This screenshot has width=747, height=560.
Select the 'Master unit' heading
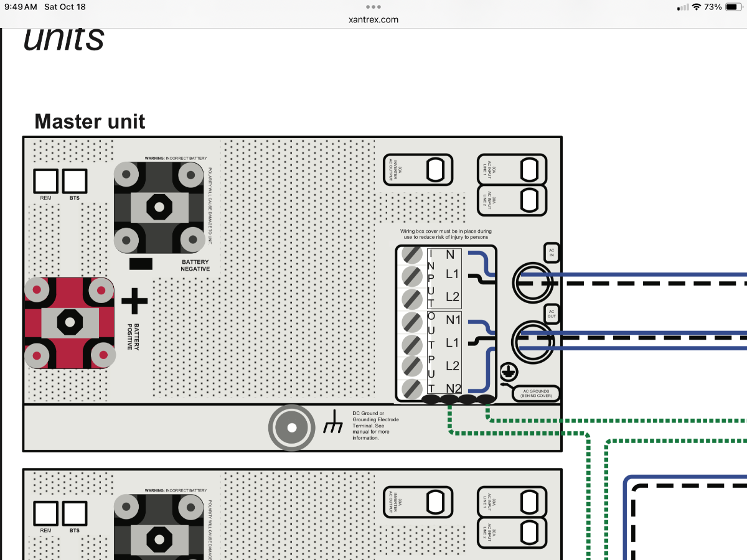click(x=90, y=121)
